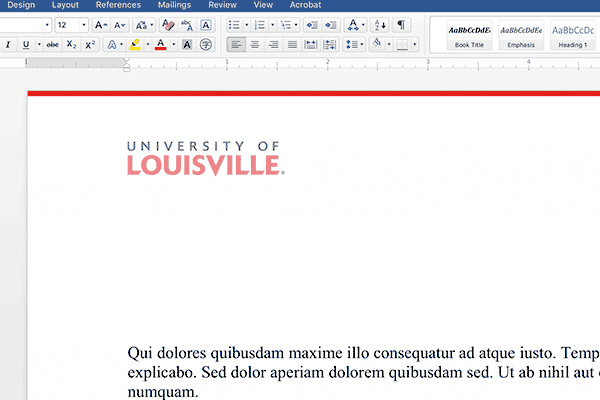Click the Clear All Formatting icon
600x400 pixels.
[x=169, y=25]
